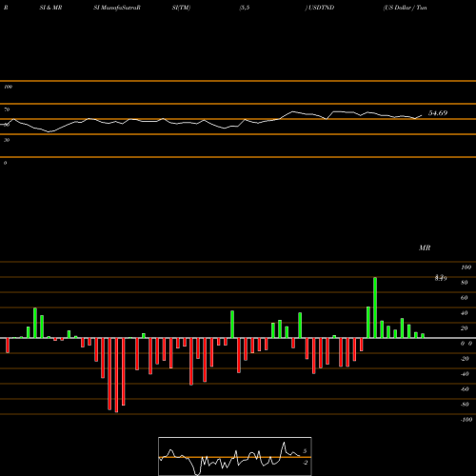476x476 pixels.
Task: Click the lowest red MR histogram bar
Action: (116, 375)
